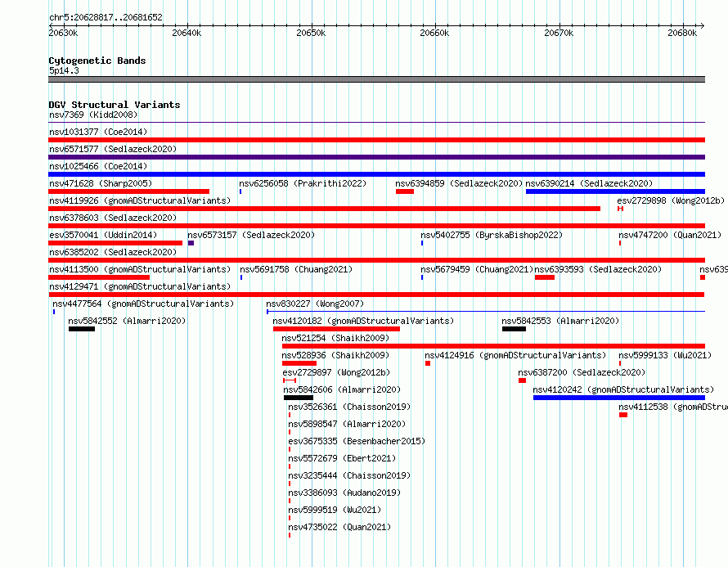Select nsv6387200 (Sedlazeck2020) label
Viewport: 728px width, 567px height.
tap(582, 372)
